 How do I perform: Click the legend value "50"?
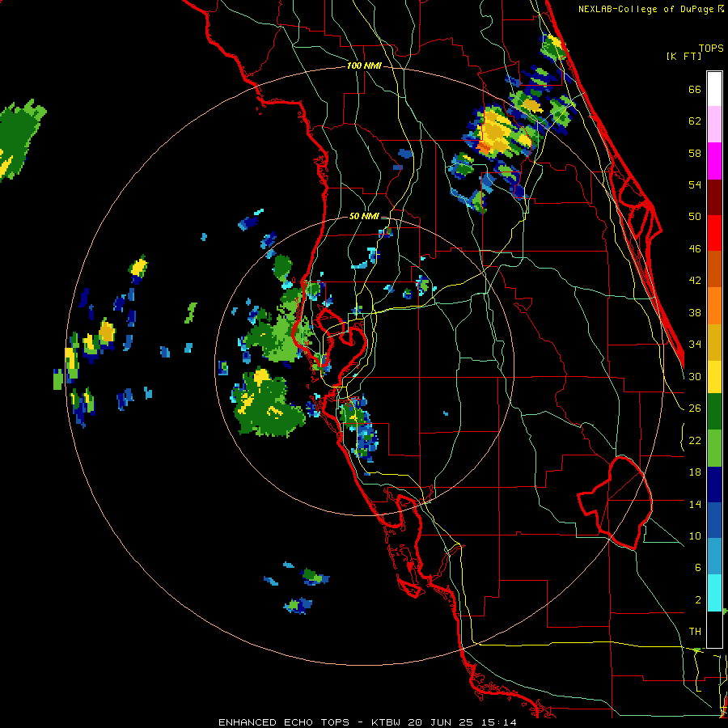[695, 216]
